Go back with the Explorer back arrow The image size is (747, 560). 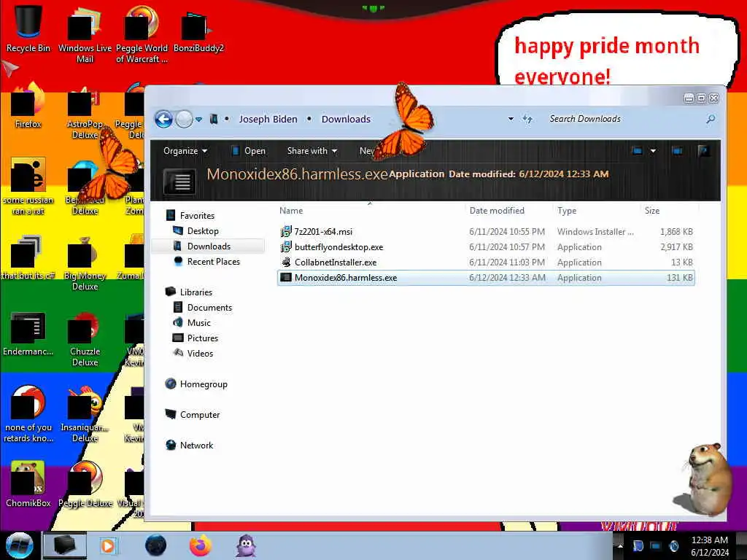click(163, 119)
